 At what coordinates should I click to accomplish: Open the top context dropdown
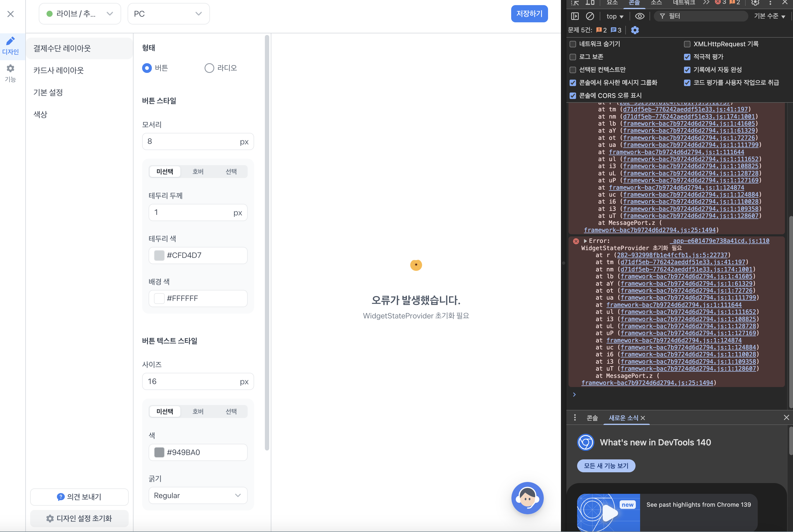[615, 16]
